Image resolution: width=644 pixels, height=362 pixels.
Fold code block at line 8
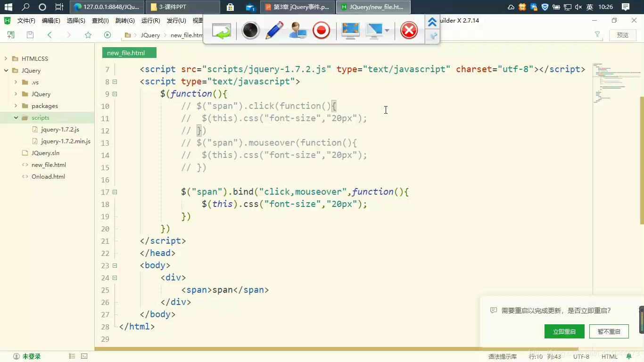coord(115,82)
